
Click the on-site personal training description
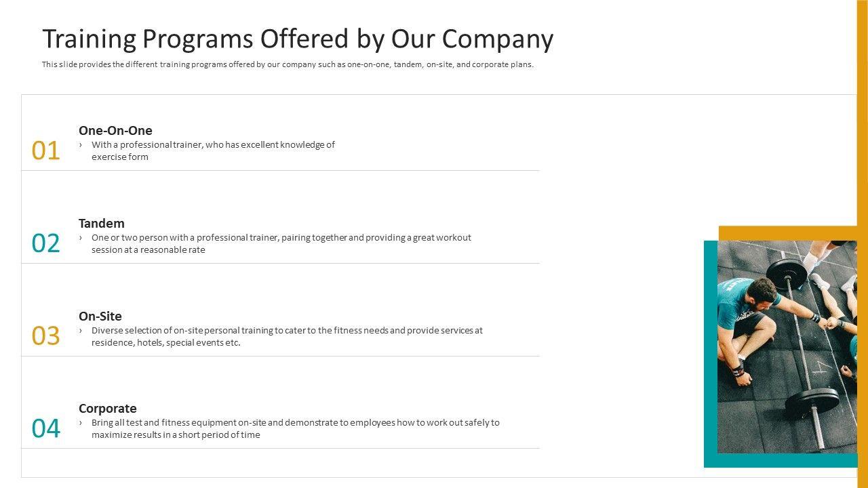pyautogui.click(x=287, y=336)
